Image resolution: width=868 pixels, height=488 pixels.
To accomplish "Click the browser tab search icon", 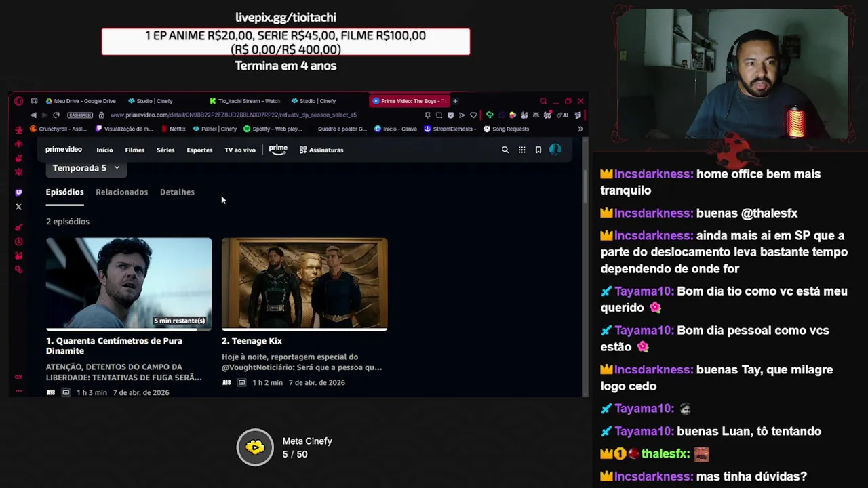I will (543, 101).
